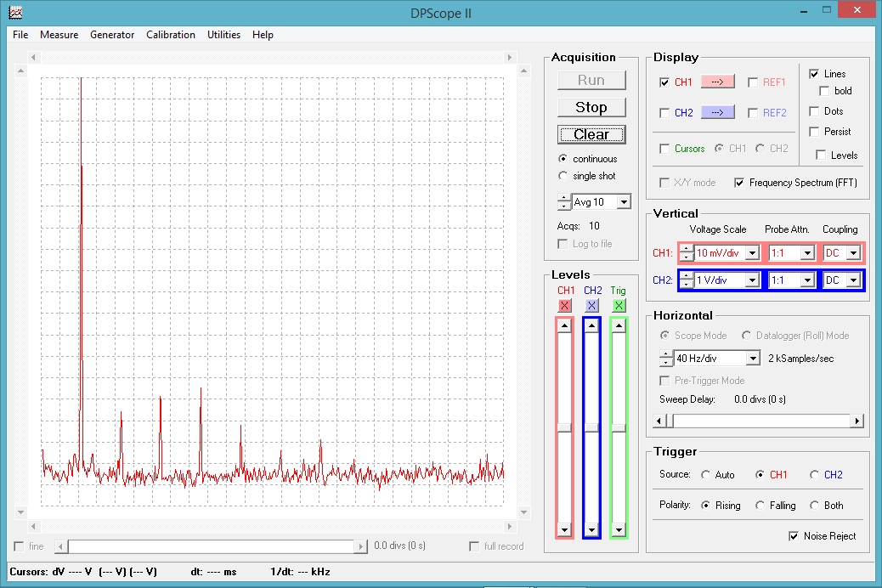The image size is (882, 588).
Task: Click the CH1 level slider thumb
Action: pyautogui.click(x=564, y=427)
